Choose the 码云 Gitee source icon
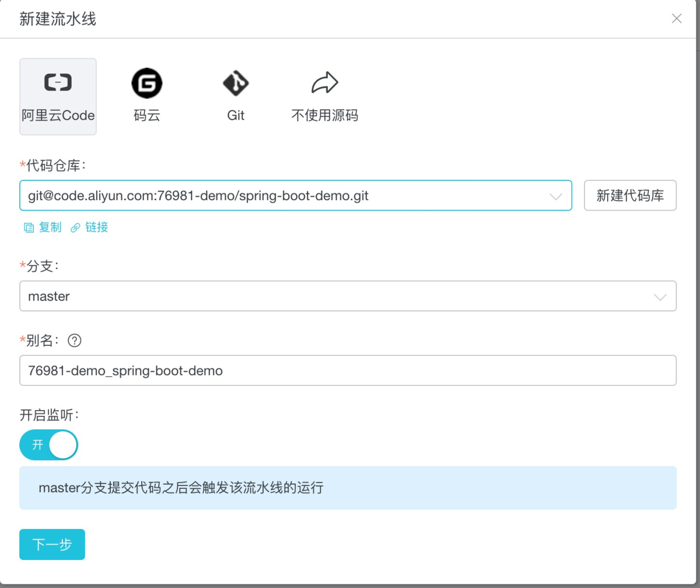This screenshot has height=588, width=700. coord(147,83)
